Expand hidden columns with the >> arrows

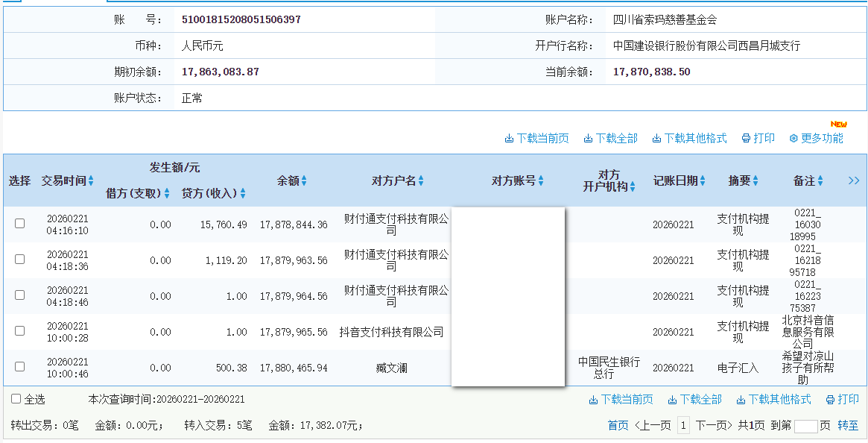(x=854, y=180)
